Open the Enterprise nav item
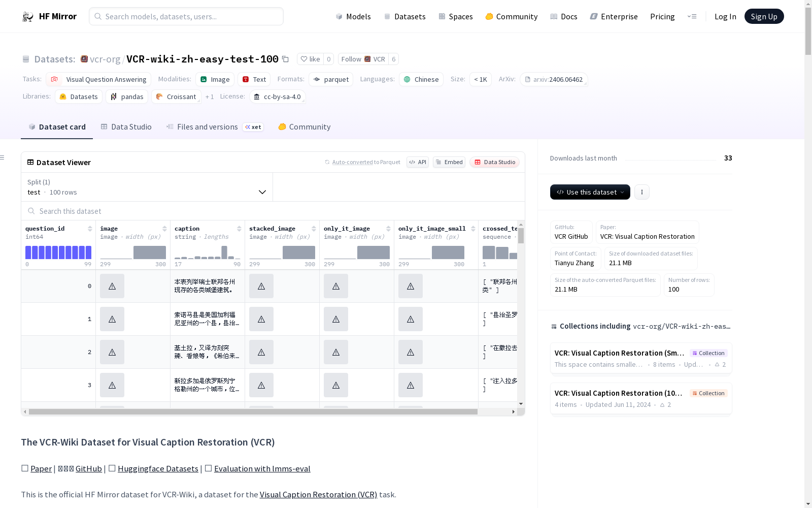This screenshot has width=812, height=508. (614, 16)
